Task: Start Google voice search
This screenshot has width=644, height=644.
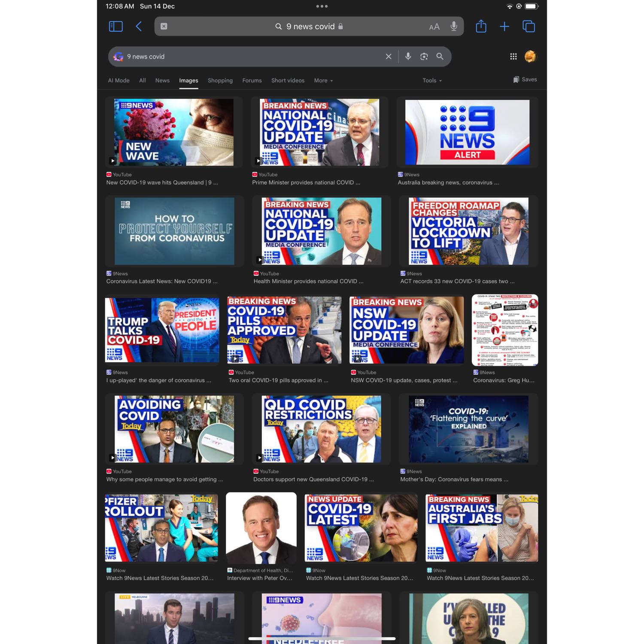Action: (x=408, y=57)
